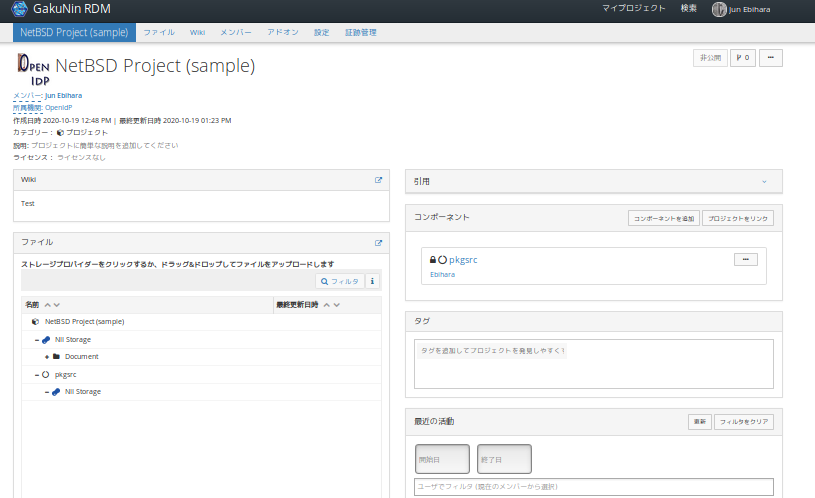The height and width of the screenshot is (498, 815).
Task: Expand the Document folder
Action: 47,357
